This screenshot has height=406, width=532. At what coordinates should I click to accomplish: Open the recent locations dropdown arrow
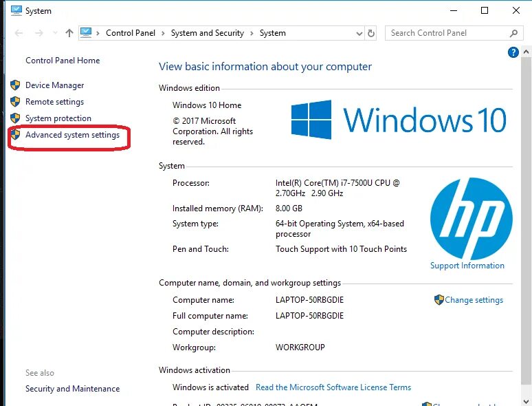(55, 33)
